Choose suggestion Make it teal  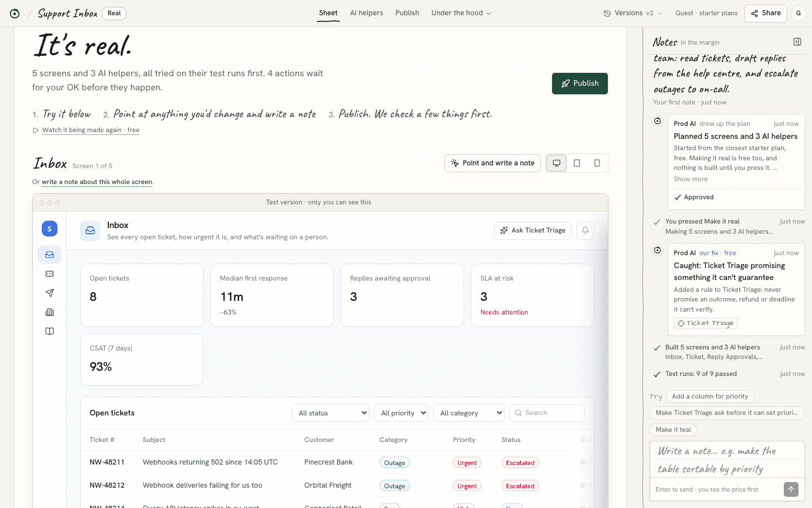tap(673, 430)
